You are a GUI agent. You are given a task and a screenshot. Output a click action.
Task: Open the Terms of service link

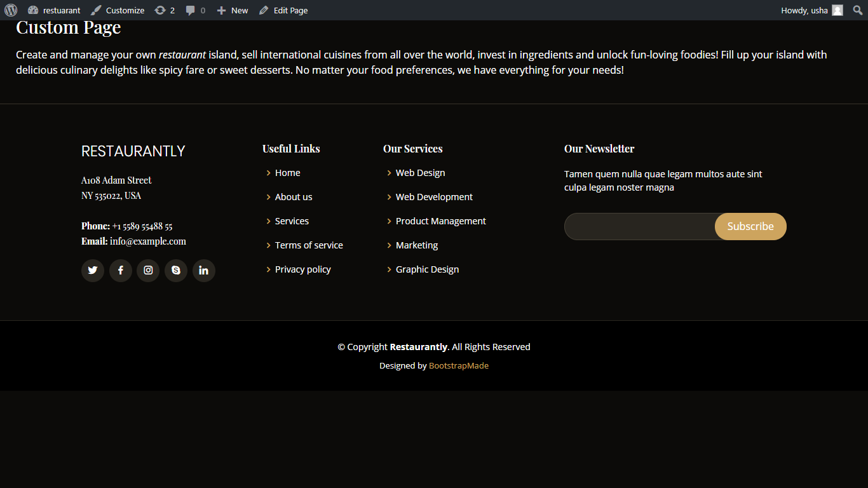(x=309, y=245)
